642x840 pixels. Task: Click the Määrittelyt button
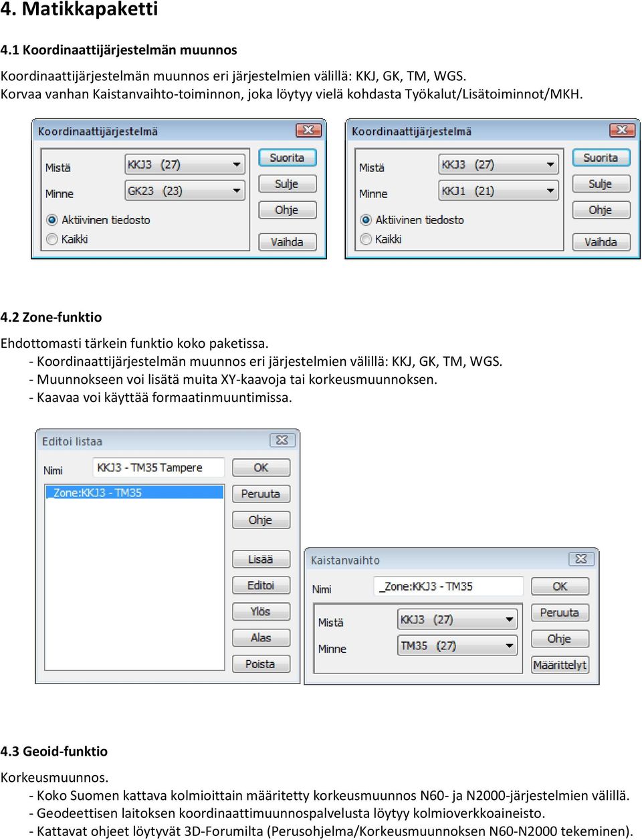(x=560, y=665)
